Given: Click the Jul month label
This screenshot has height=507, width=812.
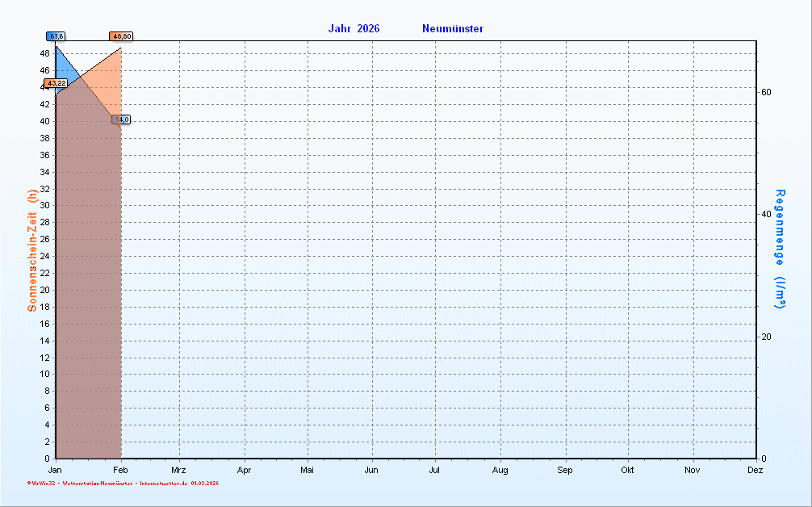Looking at the screenshot, I should pyautogui.click(x=434, y=470).
